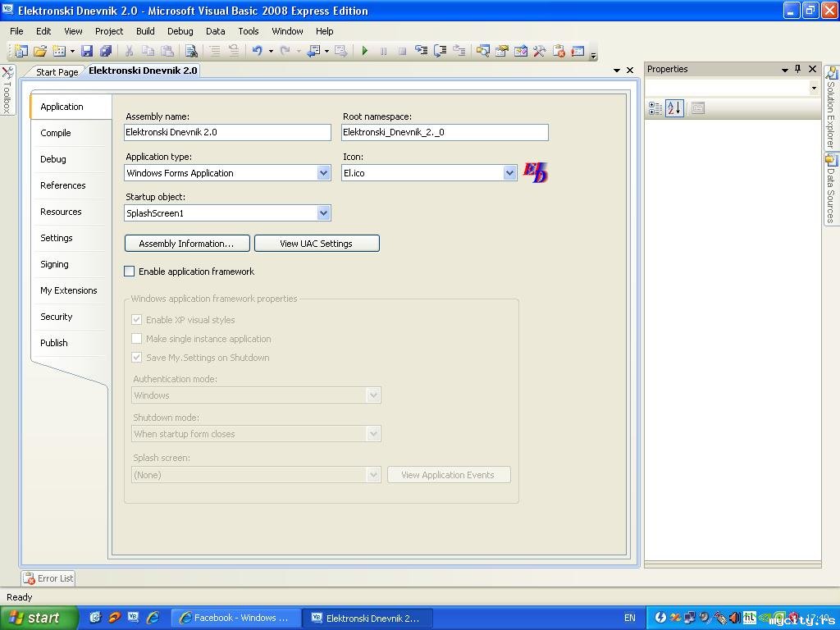Click the Paste toolbar icon
Screen dimensions: 840x630
pyautogui.click(x=167, y=51)
